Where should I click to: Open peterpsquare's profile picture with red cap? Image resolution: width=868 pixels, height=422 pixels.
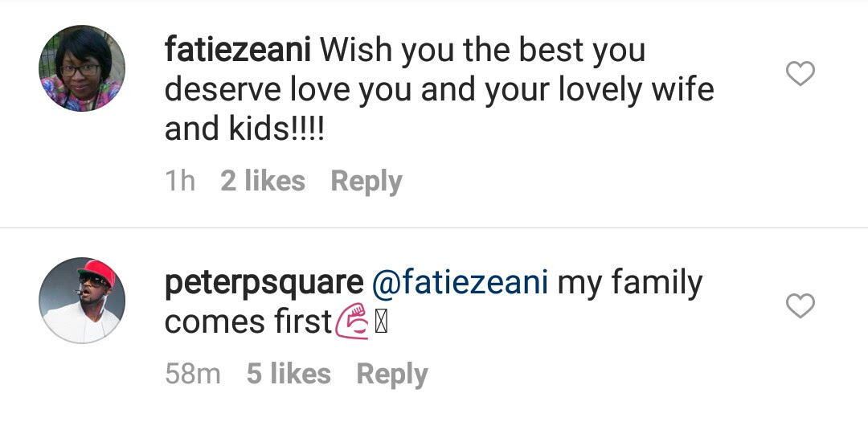(x=82, y=300)
